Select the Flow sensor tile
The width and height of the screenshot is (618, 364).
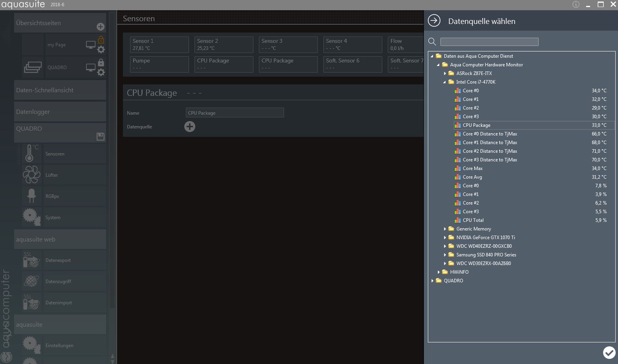[405, 44]
